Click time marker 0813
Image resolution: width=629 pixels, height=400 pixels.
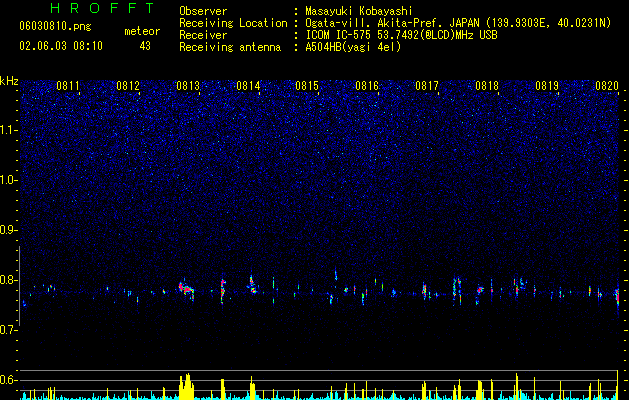point(188,86)
